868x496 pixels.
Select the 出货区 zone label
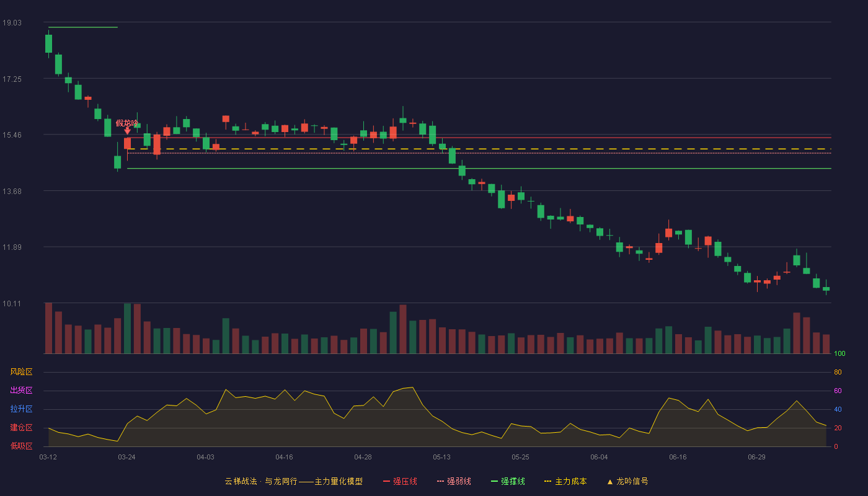(x=21, y=391)
